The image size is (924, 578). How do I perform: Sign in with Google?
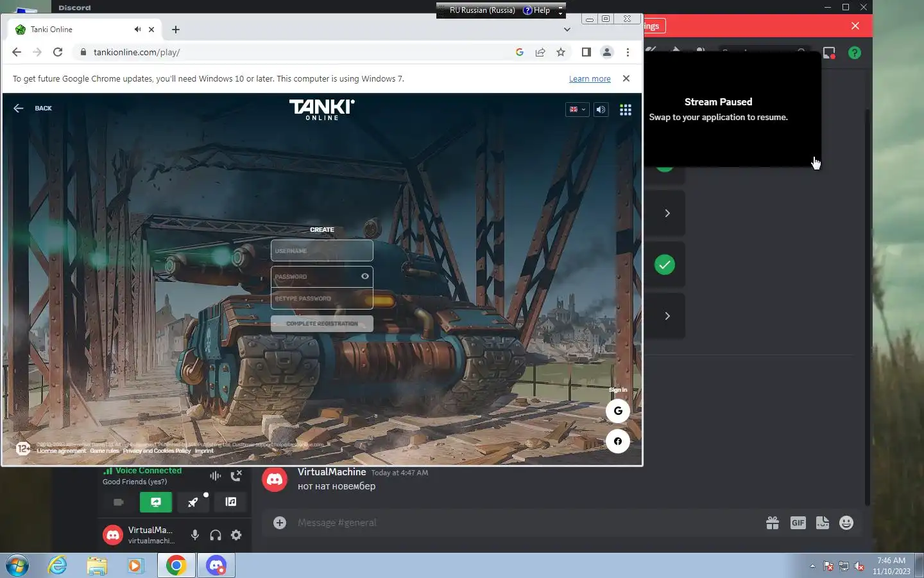618,411
